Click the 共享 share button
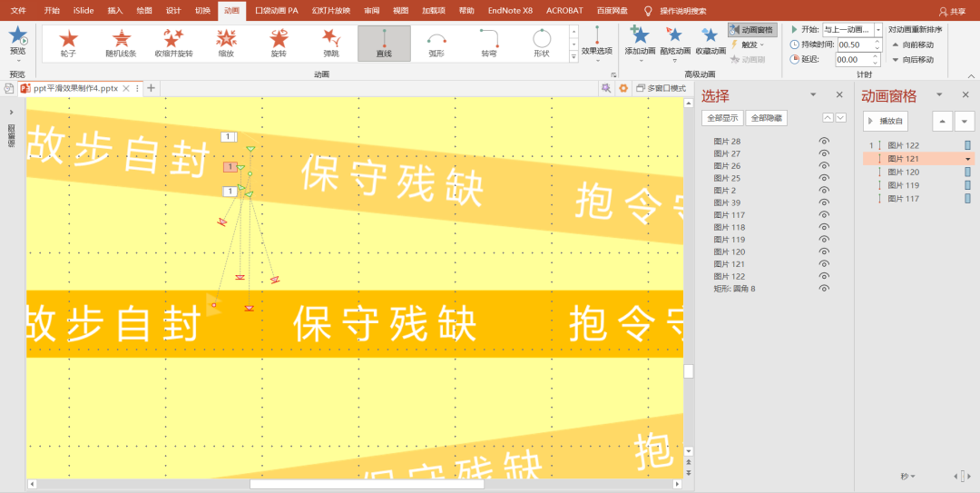This screenshot has width=980, height=493. (x=952, y=11)
